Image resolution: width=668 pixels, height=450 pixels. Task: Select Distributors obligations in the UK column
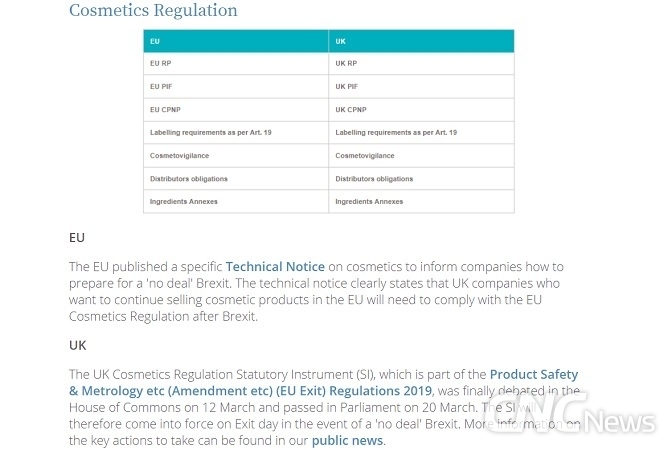(421, 179)
